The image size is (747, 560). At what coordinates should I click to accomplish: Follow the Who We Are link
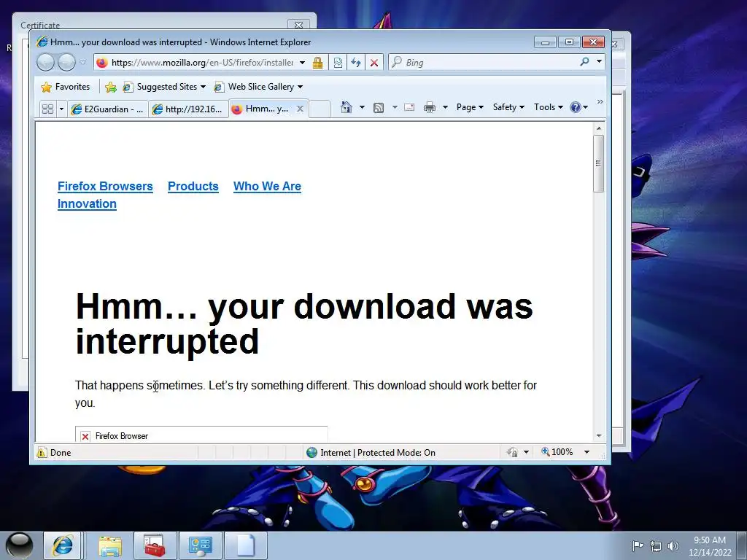coord(267,186)
